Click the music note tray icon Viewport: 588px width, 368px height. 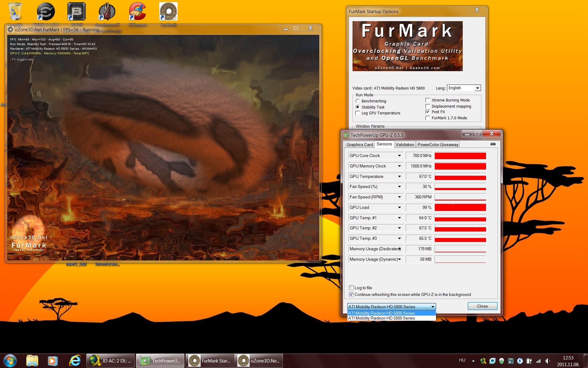pos(511,361)
